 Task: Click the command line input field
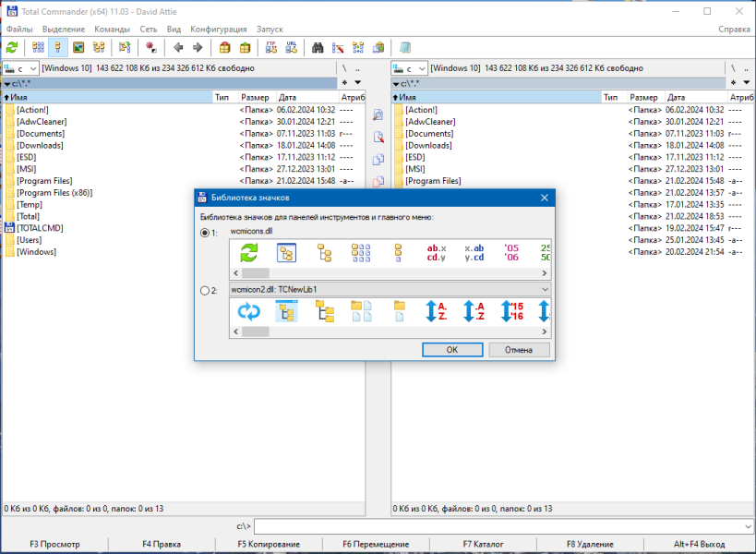[503, 526]
